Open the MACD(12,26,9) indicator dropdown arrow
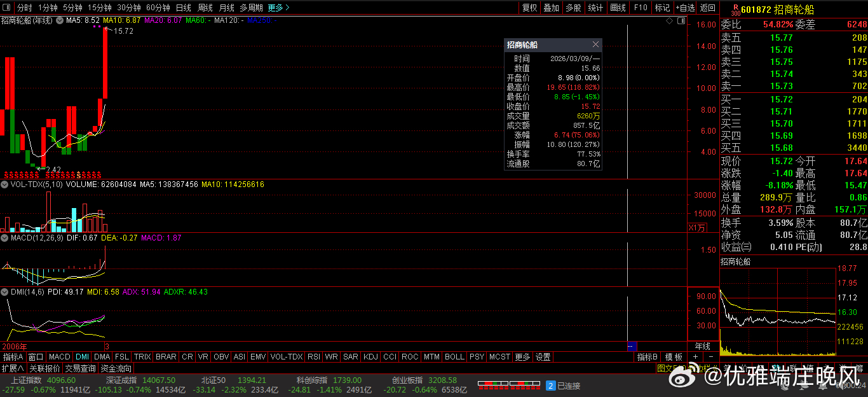Viewport: 868px width, 397px height. pyautogui.click(x=5, y=238)
